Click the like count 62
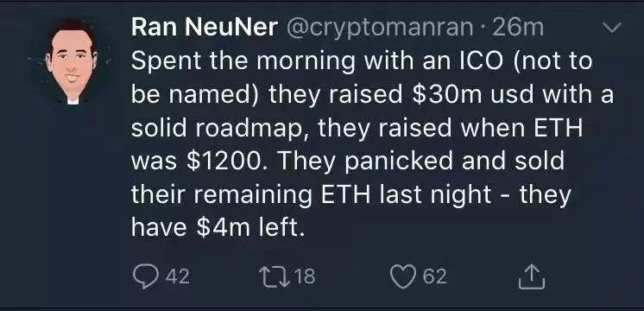The height and width of the screenshot is (311, 644). (435, 276)
